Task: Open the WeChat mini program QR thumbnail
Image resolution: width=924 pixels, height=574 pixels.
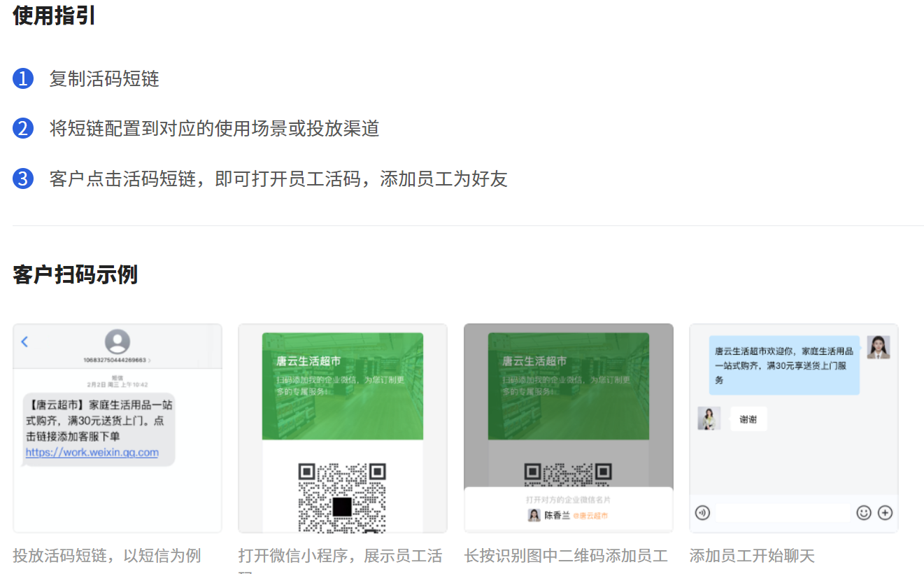Action: [343, 428]
